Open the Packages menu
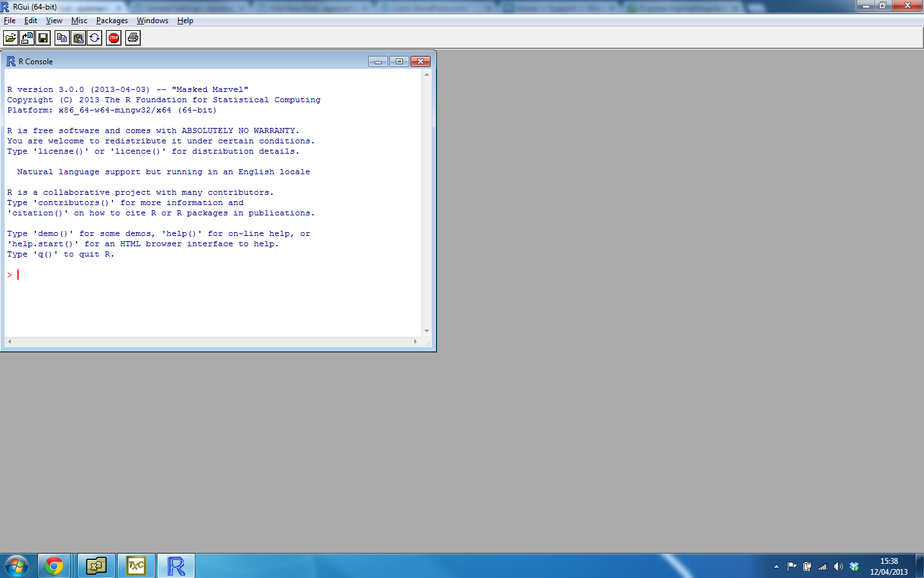This screenshot has height=578, width=924. (x=112, y=21)
